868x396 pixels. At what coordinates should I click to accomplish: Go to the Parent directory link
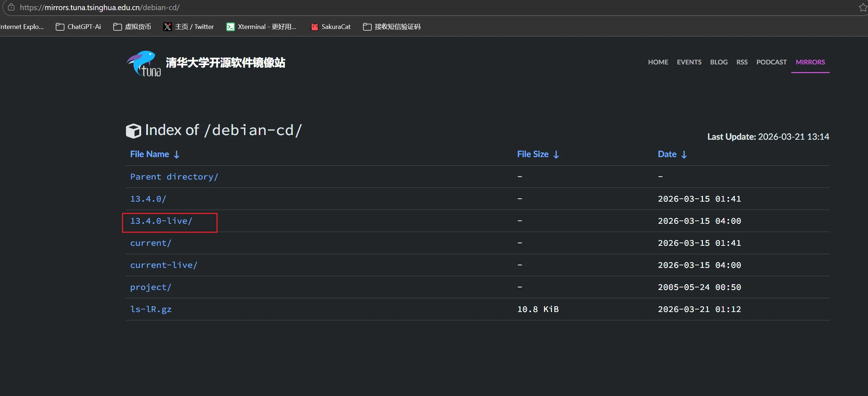click(x=174, y=177)
